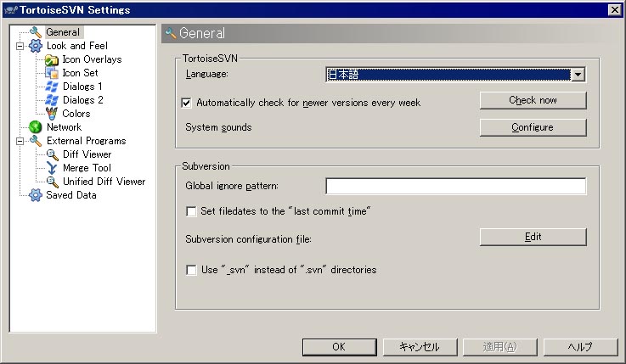Click Edit for Subversion configuration file

(533, 237)
